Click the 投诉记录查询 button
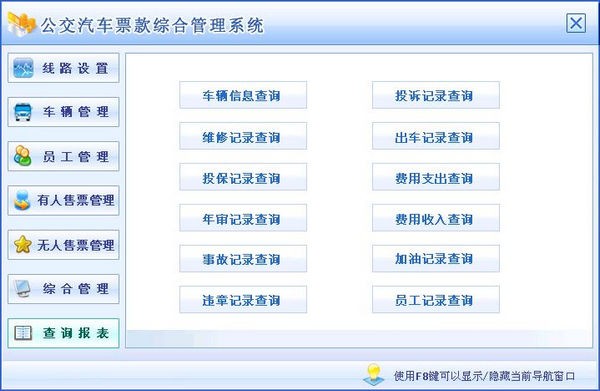Screen dimensions: 600x391 pos(436,95)
